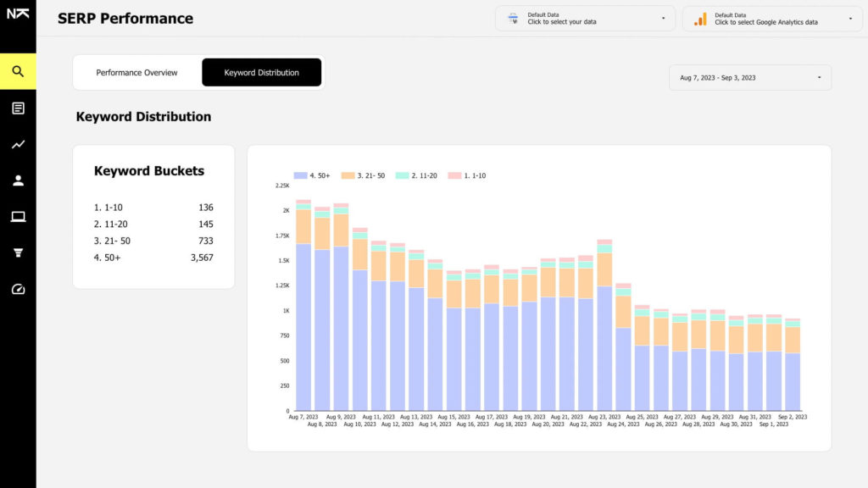Image resolution: width=868 pixels, height=488 pixels.
Task: Click the blue 4. 50+ legend swatch
Action: click(301, 175)
